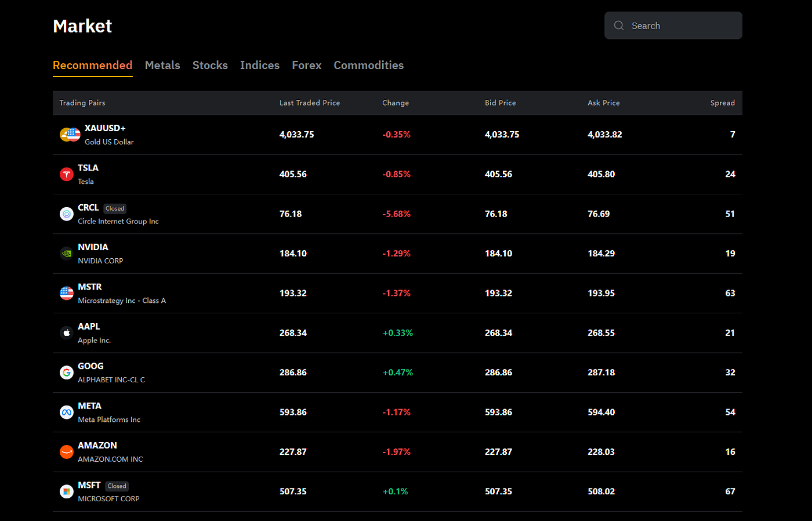Image resolution: width=812 pixels, height=521 pixels.
Task: Click the Apple logo icon
Action: (x=67, y=333)
